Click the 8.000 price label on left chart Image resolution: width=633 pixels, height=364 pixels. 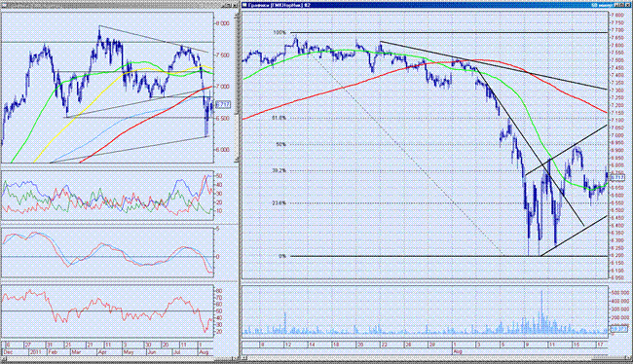(x=222, y=23)
